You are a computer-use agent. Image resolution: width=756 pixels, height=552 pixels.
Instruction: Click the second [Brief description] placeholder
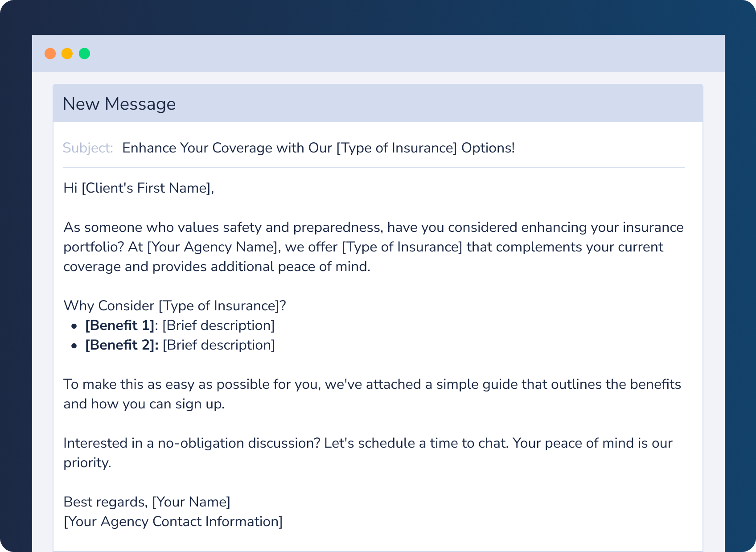pyautogui.click(x=219, y=345)
